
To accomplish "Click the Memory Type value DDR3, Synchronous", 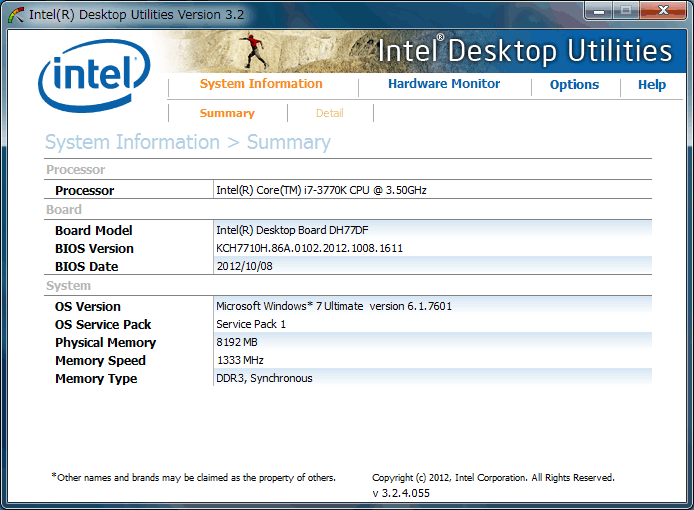I will point(264,378).
